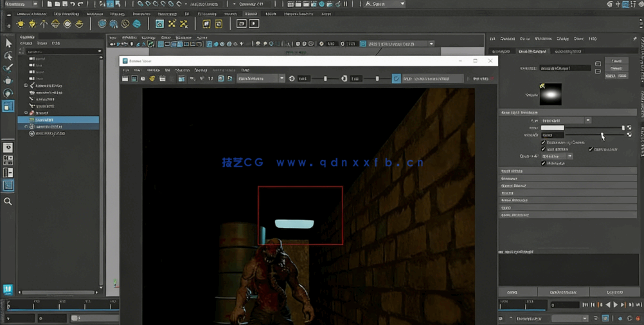Click the Copy Tab button
Screen dimensions: 644x325
click(x=614, y=292)
